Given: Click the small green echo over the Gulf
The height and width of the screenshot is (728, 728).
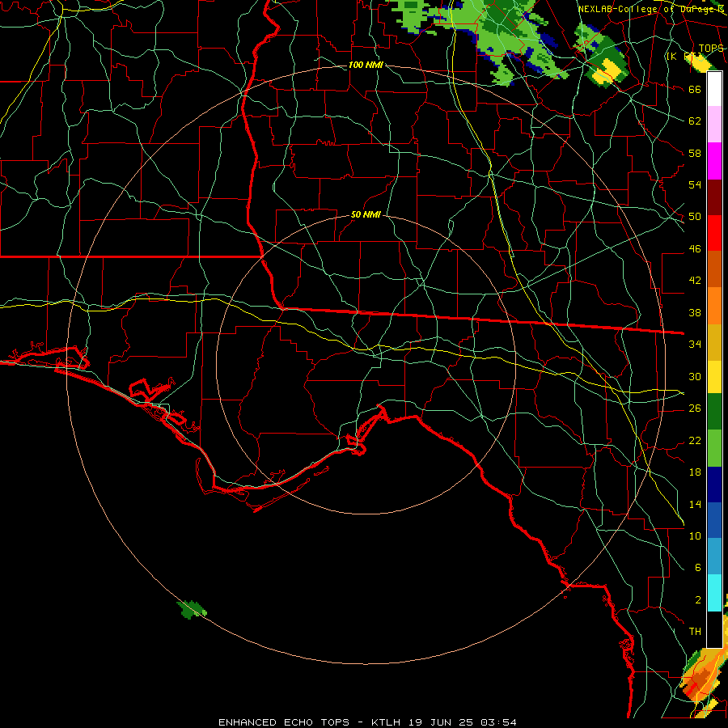Looking at the screenshot, I should point(191,610).
